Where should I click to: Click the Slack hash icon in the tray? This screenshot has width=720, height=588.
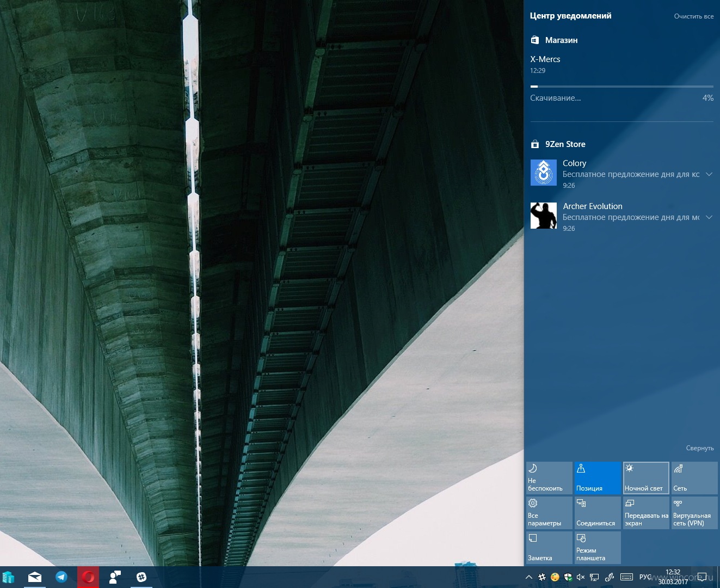coord(542,577)
